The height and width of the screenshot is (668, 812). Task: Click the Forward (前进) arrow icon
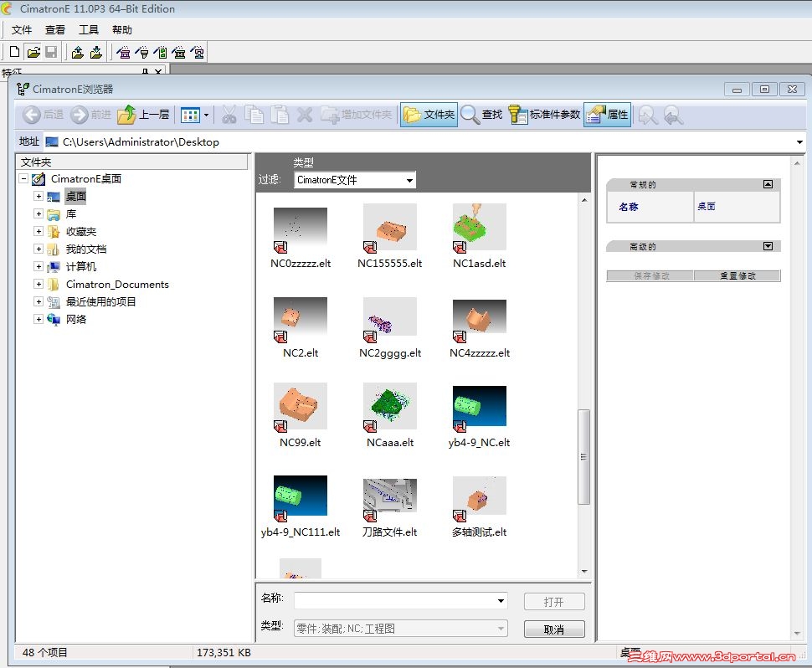tap(80, 115)
